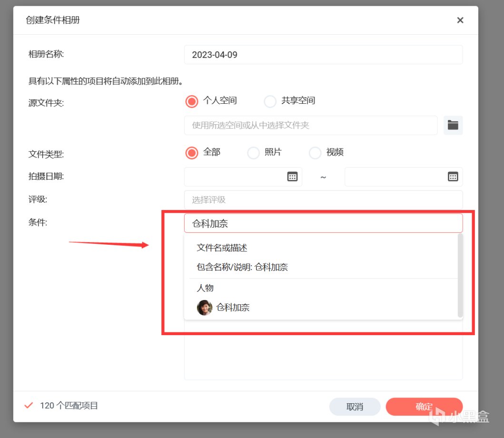Click the end 拍摄日期 field
This screenshot has height=438, width=504.
pos(404,177)
